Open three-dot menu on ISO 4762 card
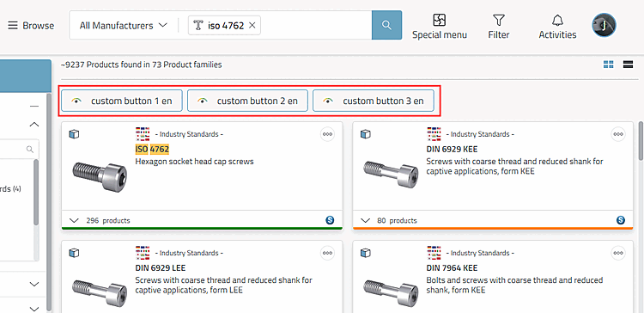The width and height of the screenshot is (644, 313). (x=327, y=134)
